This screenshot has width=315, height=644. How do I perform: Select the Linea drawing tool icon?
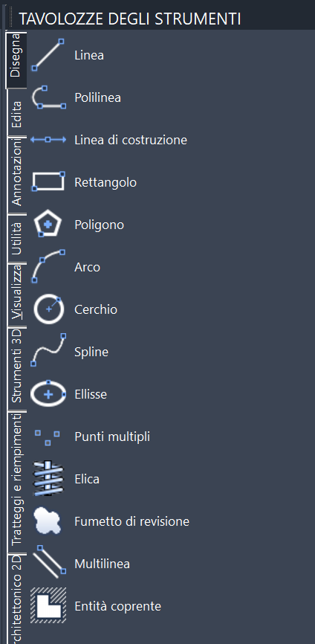click(x=48, y=55)
